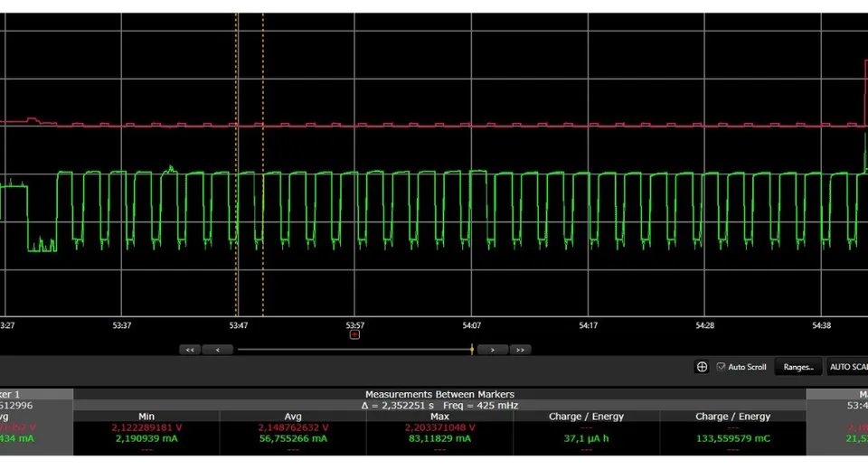Click the Max column header
This screenshot has height=469, width=868.
tap(439, 417)
